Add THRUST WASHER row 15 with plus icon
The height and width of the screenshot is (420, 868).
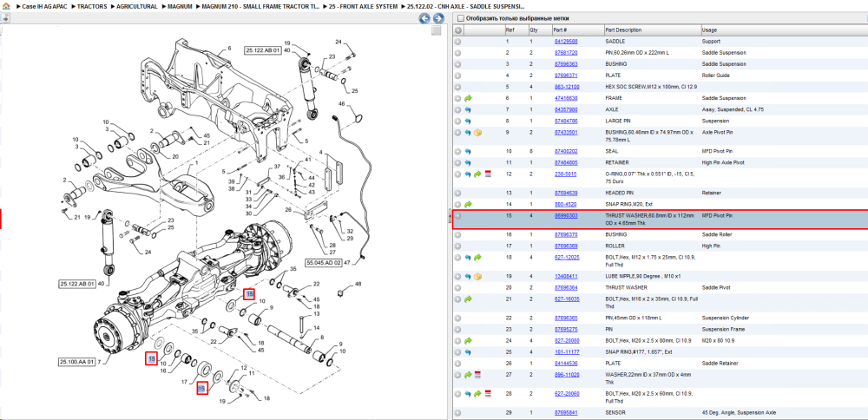click(x=457, y=215)
